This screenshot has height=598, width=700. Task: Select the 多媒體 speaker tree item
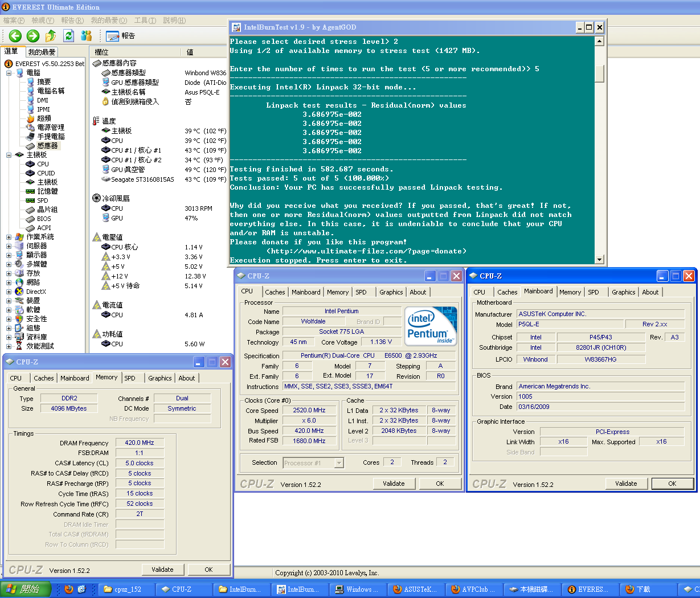[31, 264]
